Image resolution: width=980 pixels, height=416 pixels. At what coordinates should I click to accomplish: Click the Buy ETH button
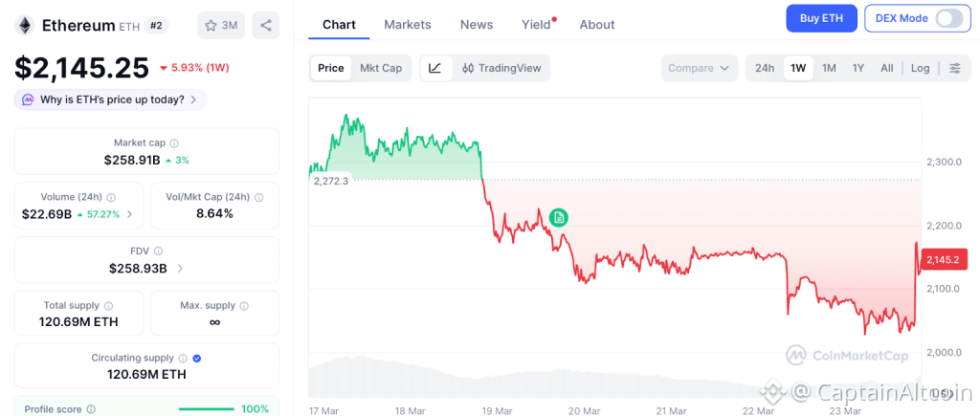pos(821,18)
